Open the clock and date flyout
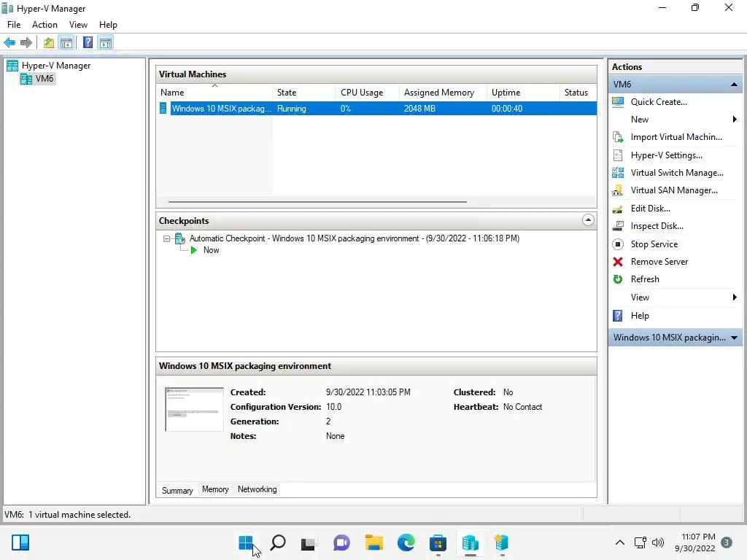Image resolution: width=747 pixels, height=560 pixels. coord(695,542)
